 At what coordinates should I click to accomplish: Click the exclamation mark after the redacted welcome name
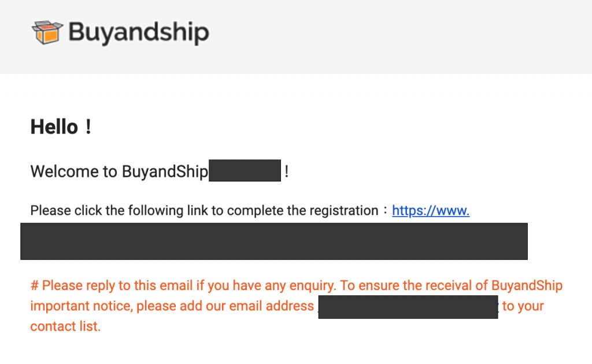coord(287,172)
